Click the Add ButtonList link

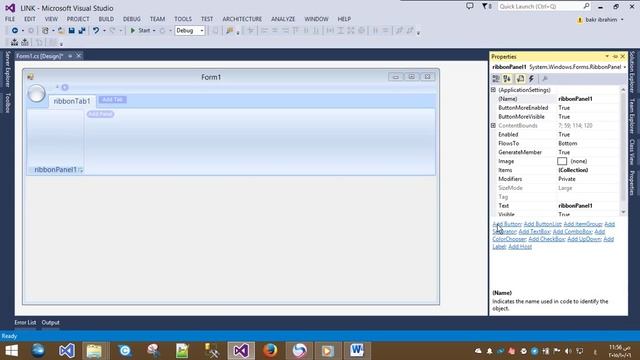(542, 224)
